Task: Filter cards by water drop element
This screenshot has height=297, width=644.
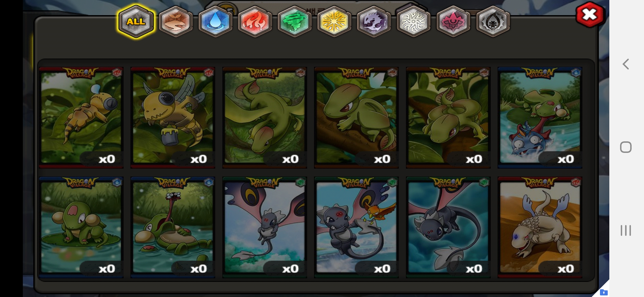Action: [x=215, y=21]
